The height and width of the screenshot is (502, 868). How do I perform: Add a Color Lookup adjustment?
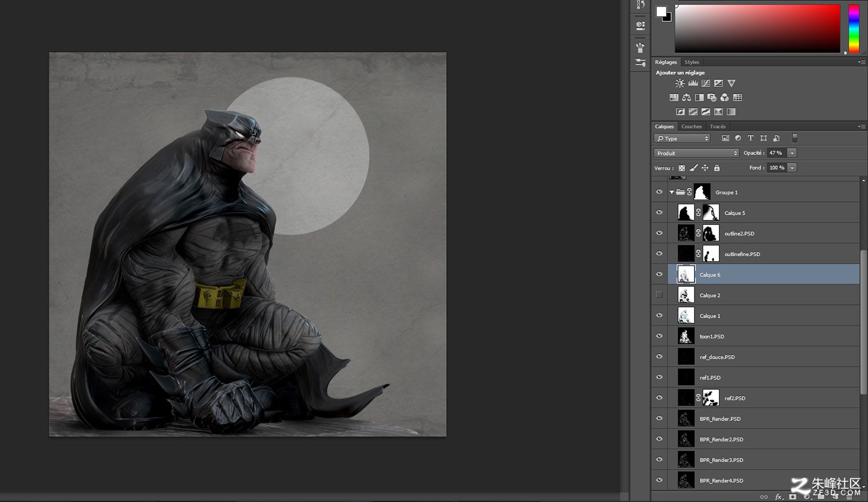737,97
